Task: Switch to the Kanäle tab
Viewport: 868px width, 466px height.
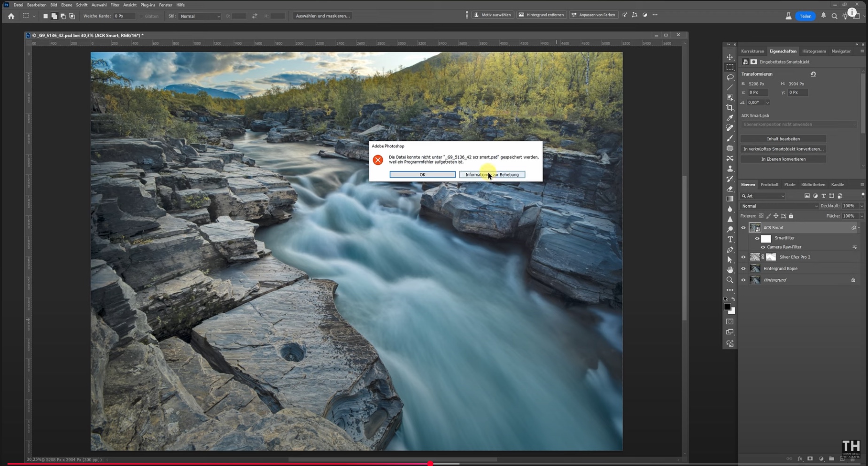Action: click(x=837, y=185)
